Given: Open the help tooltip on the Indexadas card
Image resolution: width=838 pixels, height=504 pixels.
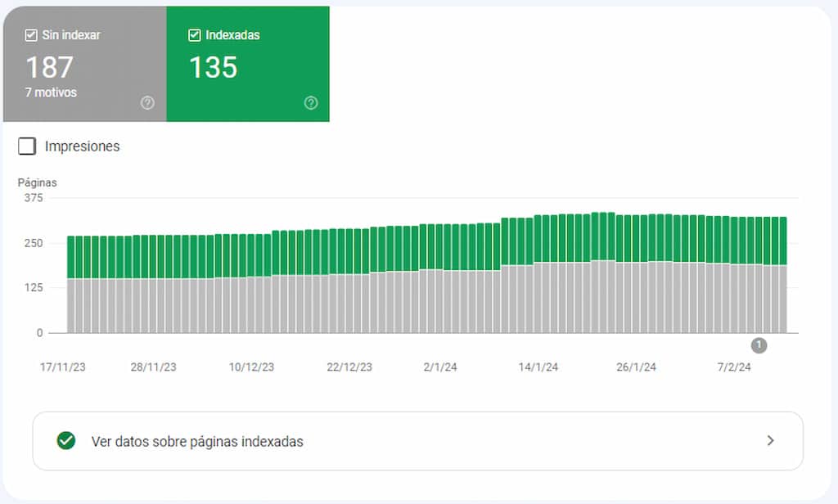Looking at the screenshot, I should point(310,103).
